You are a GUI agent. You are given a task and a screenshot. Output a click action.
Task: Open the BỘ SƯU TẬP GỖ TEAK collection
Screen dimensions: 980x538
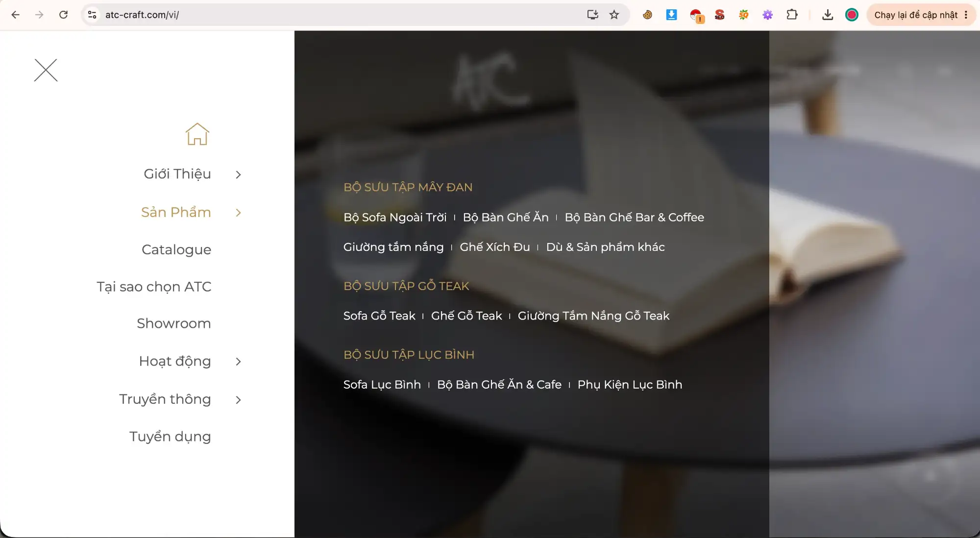[x=406, y=286]
